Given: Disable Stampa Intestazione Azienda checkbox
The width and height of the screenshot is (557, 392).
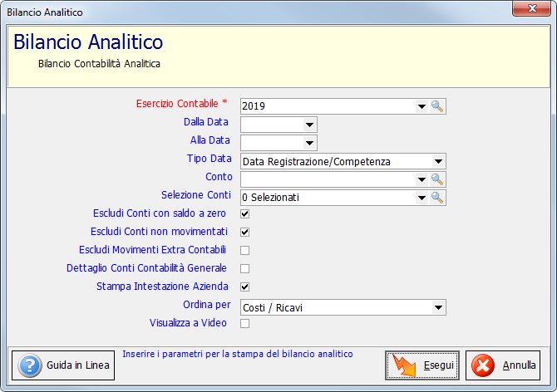Looking at the screenshot, I should tap(244, 287).
